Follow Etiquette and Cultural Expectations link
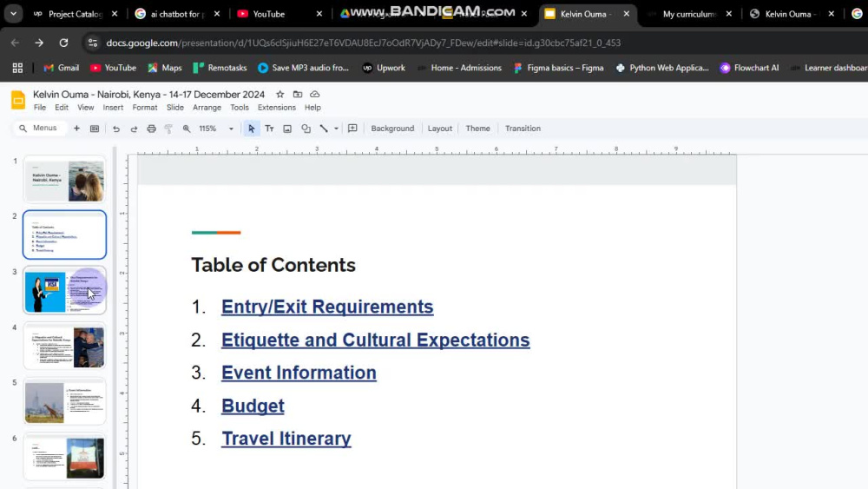The image size is (868, 489). point(375,340)
